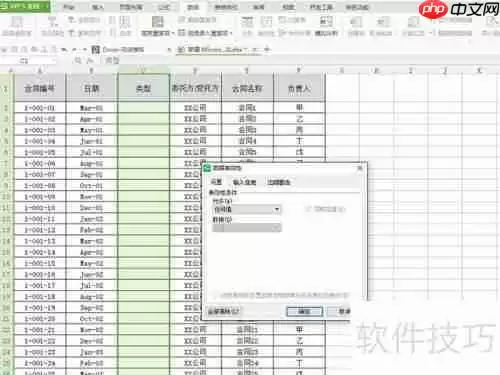Switch to the 开始 ribbon tab
The image size is (500, 375).
point(69,7)
